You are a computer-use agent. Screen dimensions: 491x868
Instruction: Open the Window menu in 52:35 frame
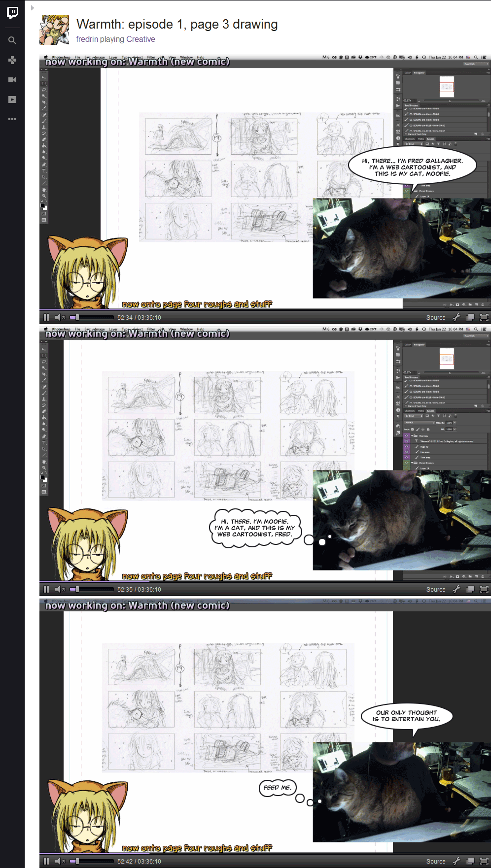(186, 329)
